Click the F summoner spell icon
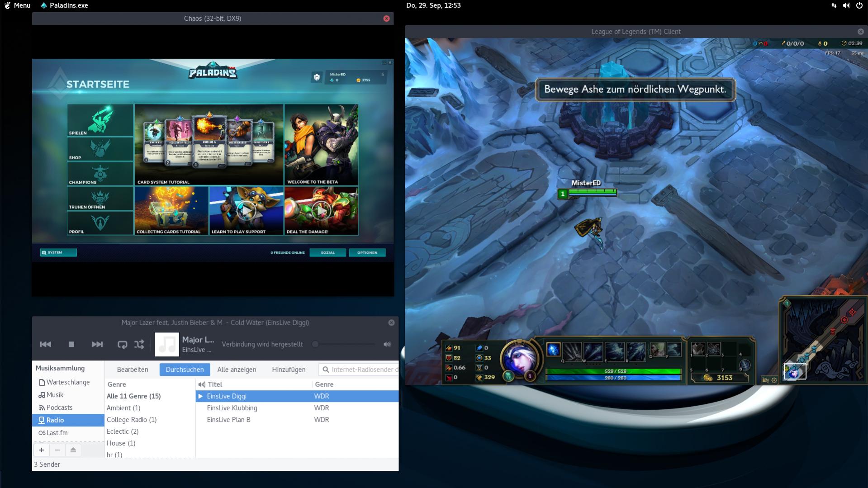Screen dimensions: 868x488 click(674, 349)
